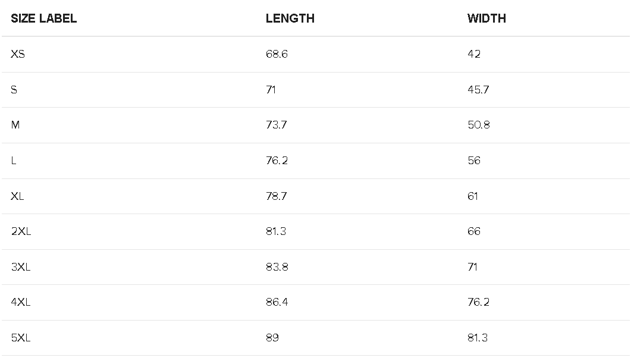Click the 86.4 length value for 4XL
The image size is (634, 364).
click(277, 302)
